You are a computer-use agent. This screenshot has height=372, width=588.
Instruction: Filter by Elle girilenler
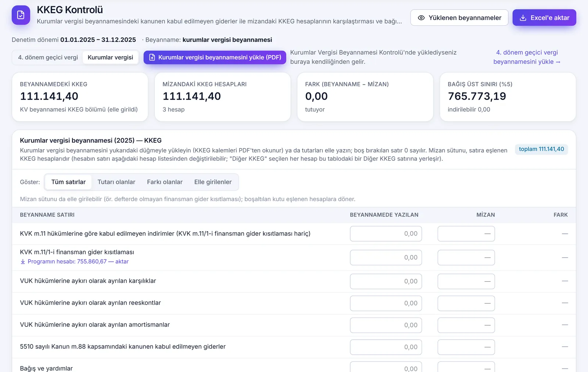(213, 182)
